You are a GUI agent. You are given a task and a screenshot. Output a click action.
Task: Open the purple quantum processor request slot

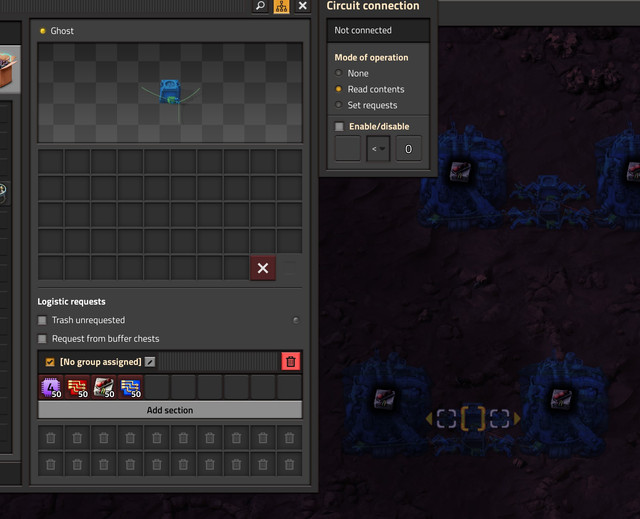(51, 387)
